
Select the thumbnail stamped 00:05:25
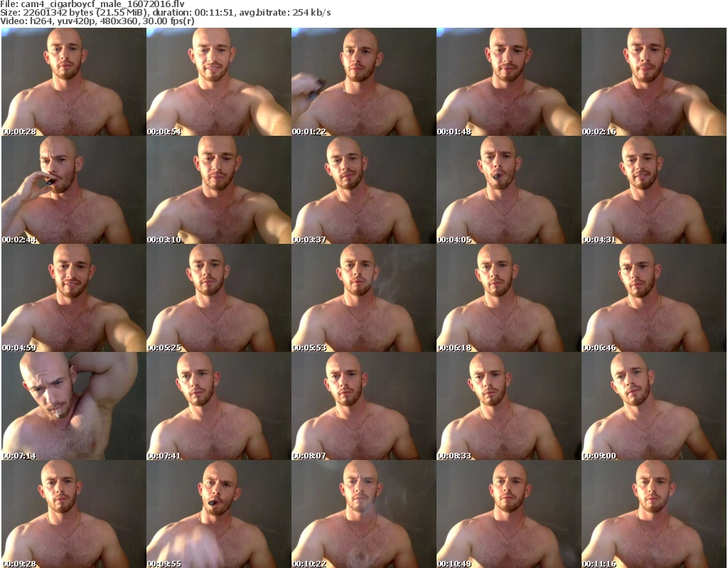[x=219, y=298]
